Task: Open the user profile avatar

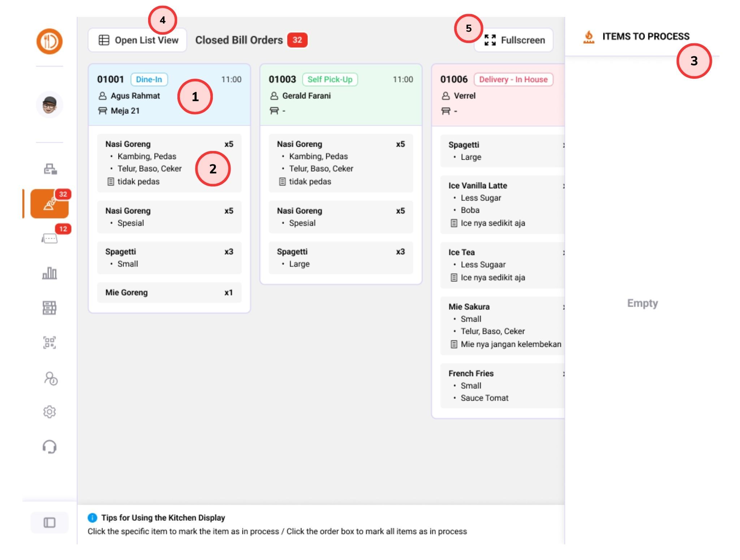Action: [50, 105]
